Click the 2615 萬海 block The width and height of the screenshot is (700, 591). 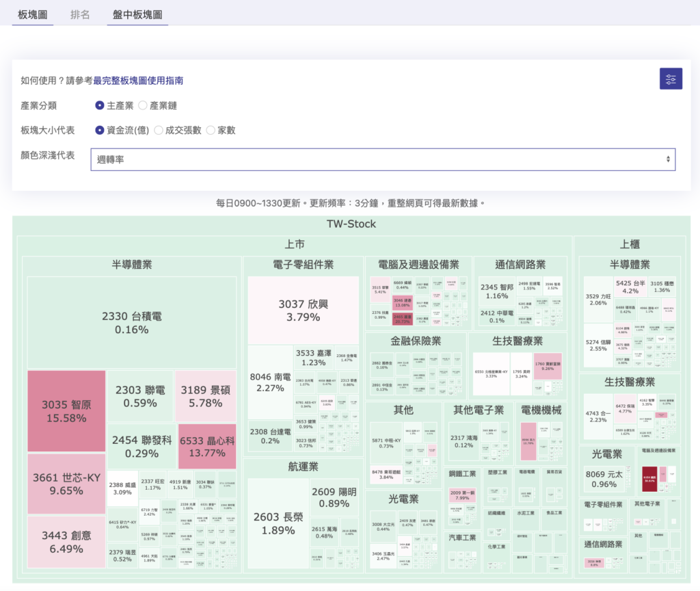point(325,532)
